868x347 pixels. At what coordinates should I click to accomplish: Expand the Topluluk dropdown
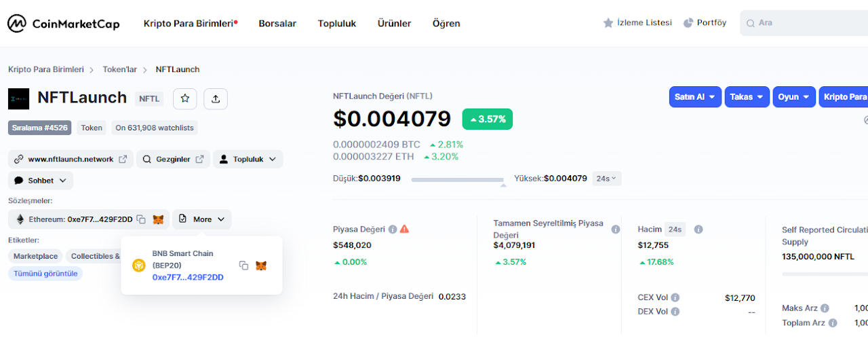[x=248, y=159]
